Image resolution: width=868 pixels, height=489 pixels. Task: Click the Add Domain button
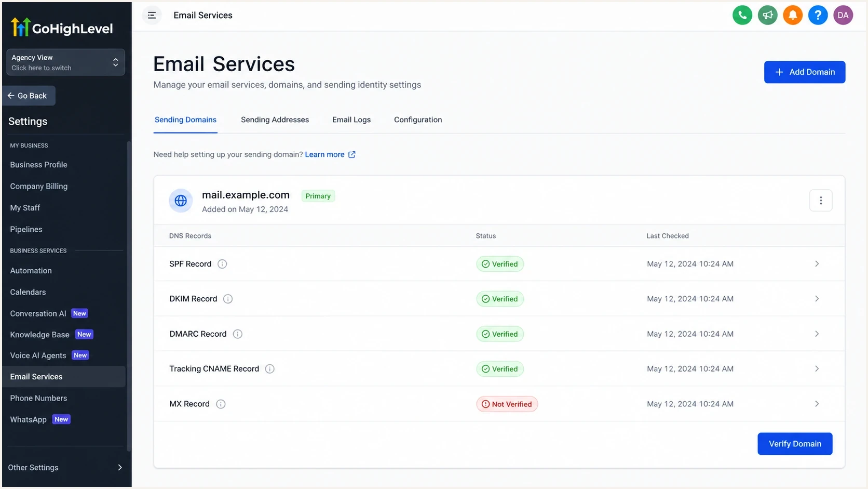(805, 72)
